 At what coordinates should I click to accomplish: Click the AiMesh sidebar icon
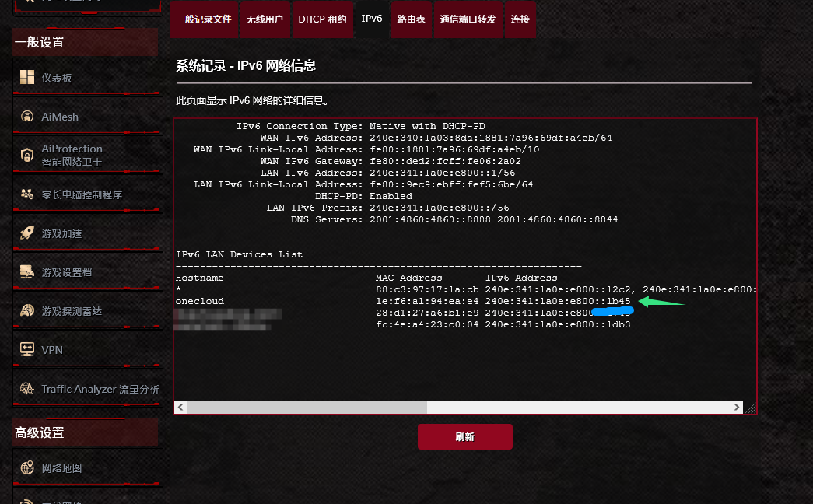click(x=27, y=116)
